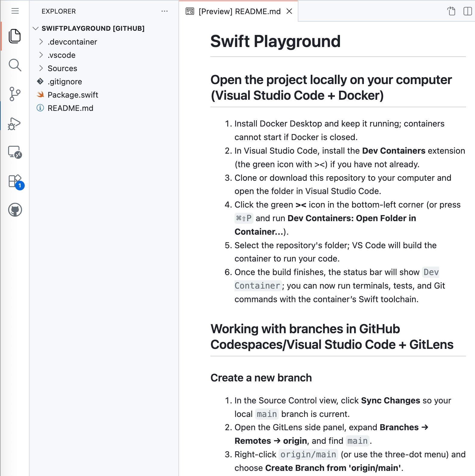Click bold "Create Branch from 'origin/main'" text

(x=333, y=468)
